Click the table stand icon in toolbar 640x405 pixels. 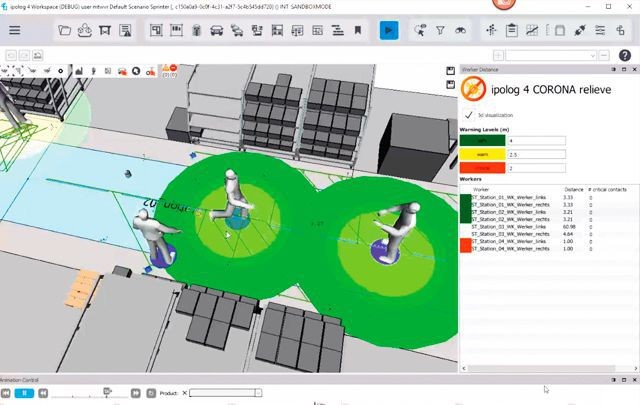(105, 30)
